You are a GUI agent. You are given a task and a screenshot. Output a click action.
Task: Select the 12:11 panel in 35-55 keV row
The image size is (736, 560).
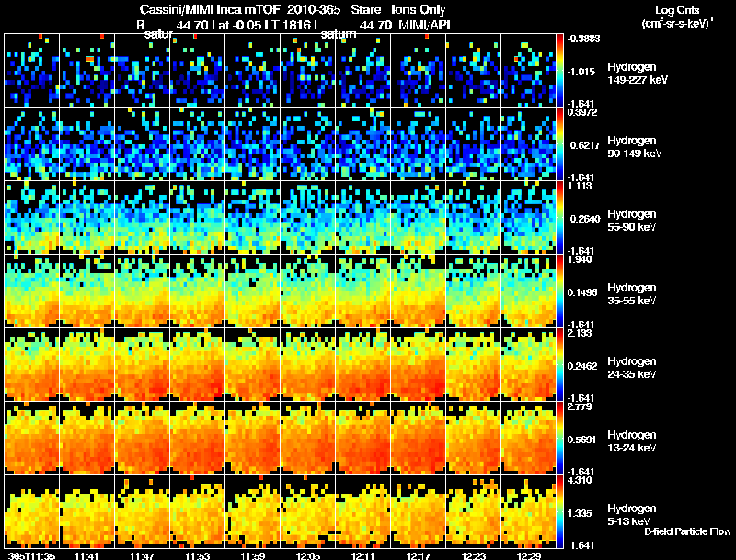coord(363,291)
